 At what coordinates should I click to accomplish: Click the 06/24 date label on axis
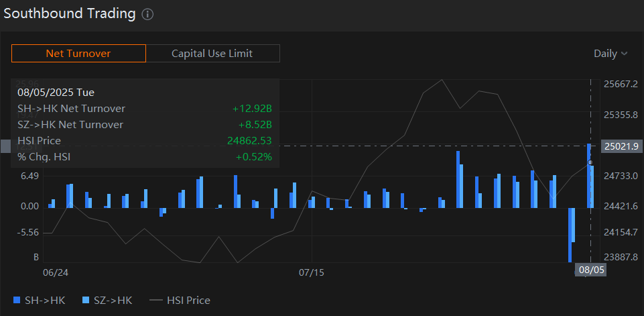tap(56, 272)
